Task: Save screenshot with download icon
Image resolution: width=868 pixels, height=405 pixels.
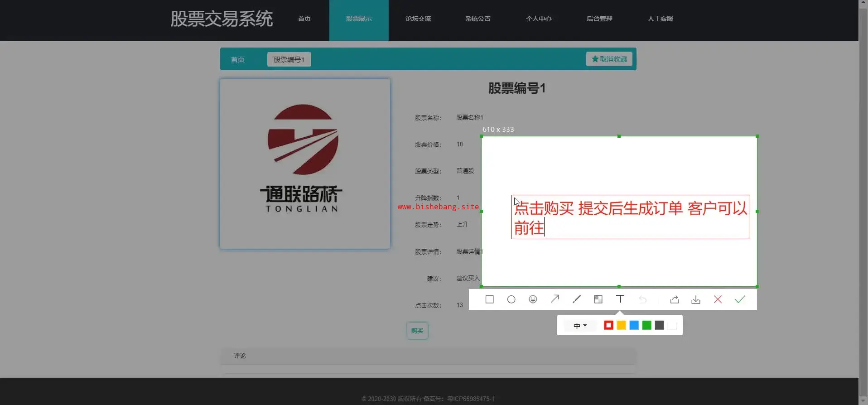Action: [x=696, y=299]
